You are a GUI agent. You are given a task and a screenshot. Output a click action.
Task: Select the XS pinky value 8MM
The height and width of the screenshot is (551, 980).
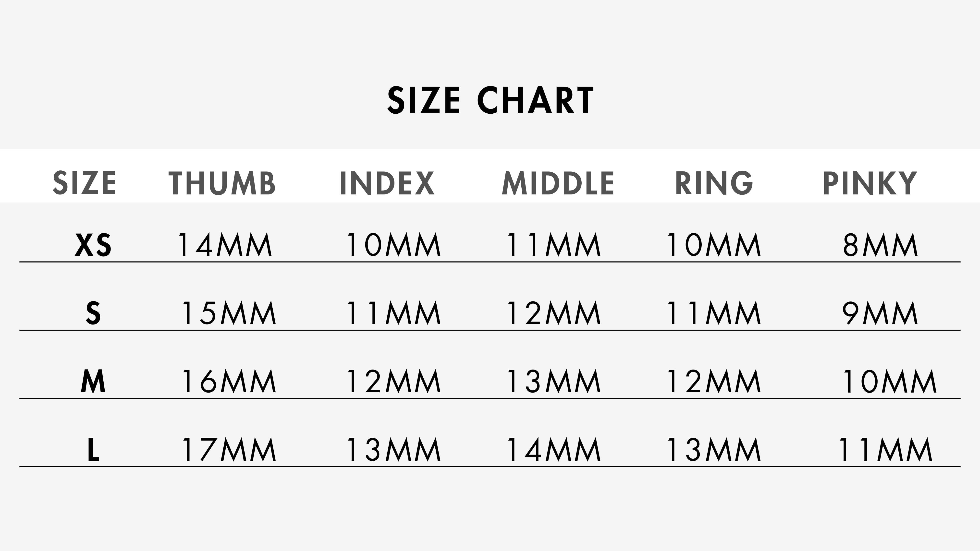[880, 245]
